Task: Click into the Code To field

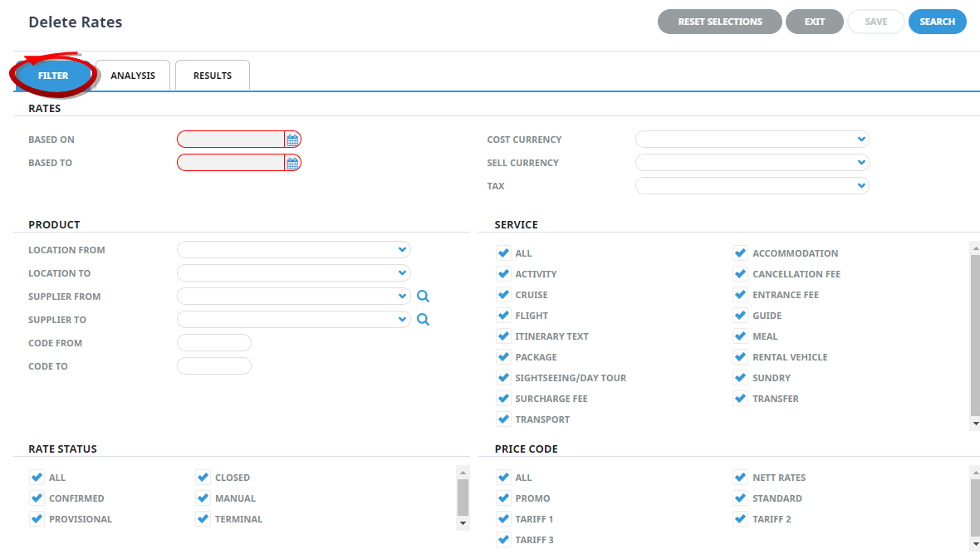Action: pos(213,365)
